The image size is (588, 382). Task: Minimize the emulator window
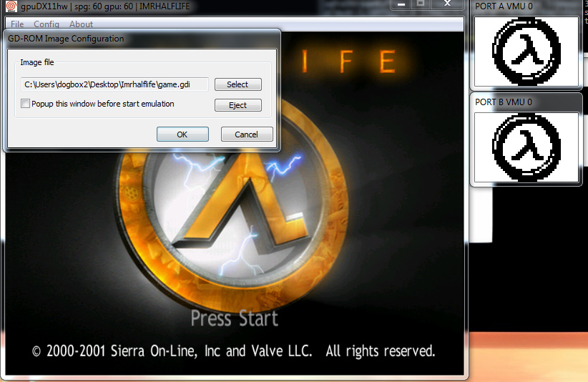[401, 4]
